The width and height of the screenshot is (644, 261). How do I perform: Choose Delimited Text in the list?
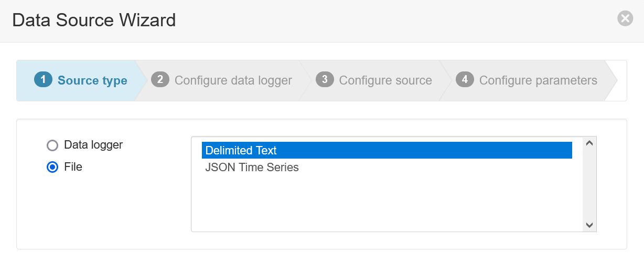coord(387,150)
